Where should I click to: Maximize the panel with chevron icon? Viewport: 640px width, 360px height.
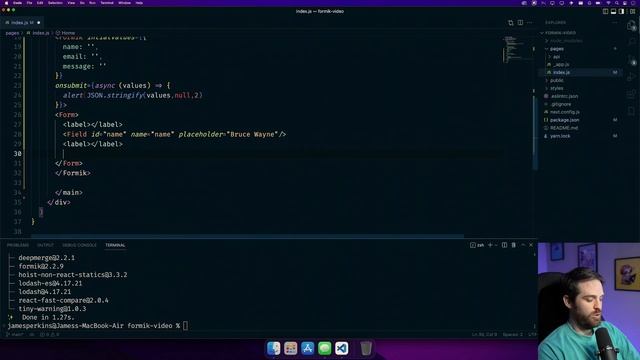point(523,245)
